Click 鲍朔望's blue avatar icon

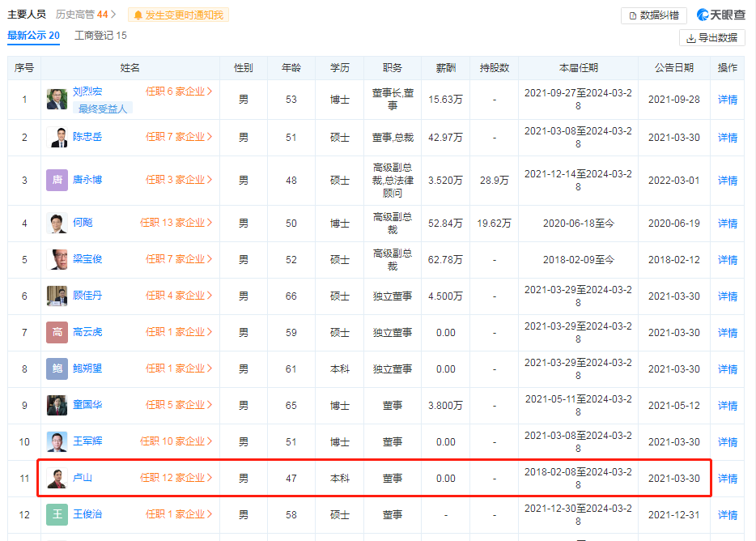pos(57,368)
